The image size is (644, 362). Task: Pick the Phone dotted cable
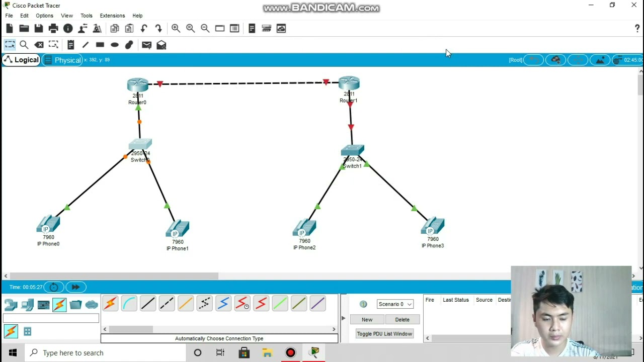(x=204, y=303)
